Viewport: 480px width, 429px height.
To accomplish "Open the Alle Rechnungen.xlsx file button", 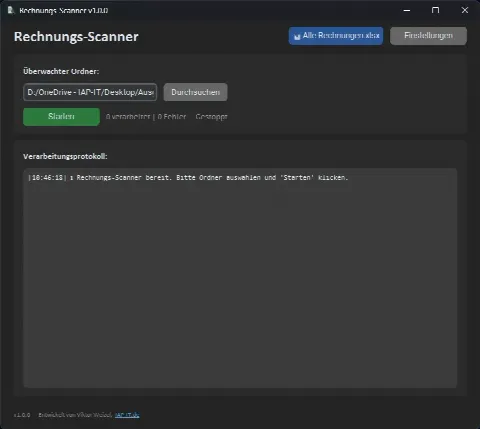I will coord(336,36).
